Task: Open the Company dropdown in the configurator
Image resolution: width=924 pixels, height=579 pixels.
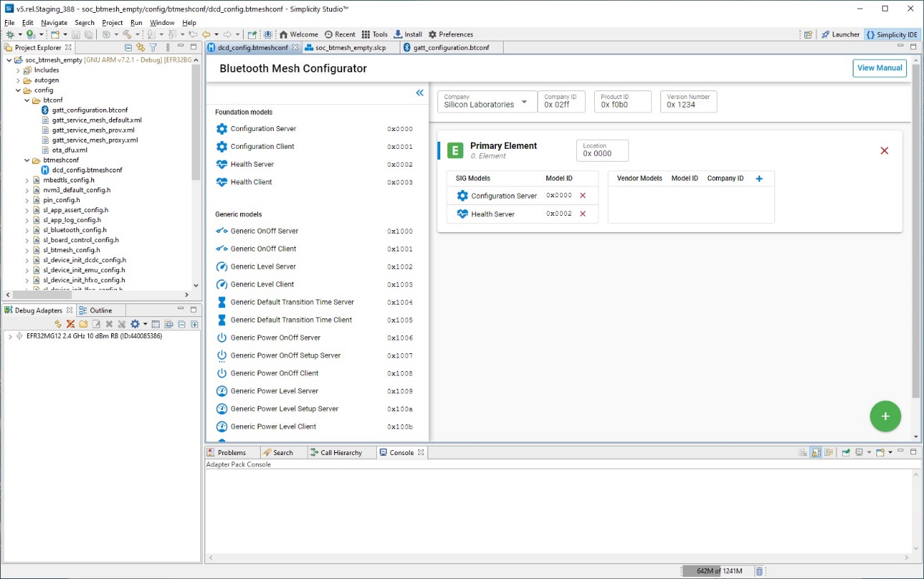Action: [x=526, y=101]
